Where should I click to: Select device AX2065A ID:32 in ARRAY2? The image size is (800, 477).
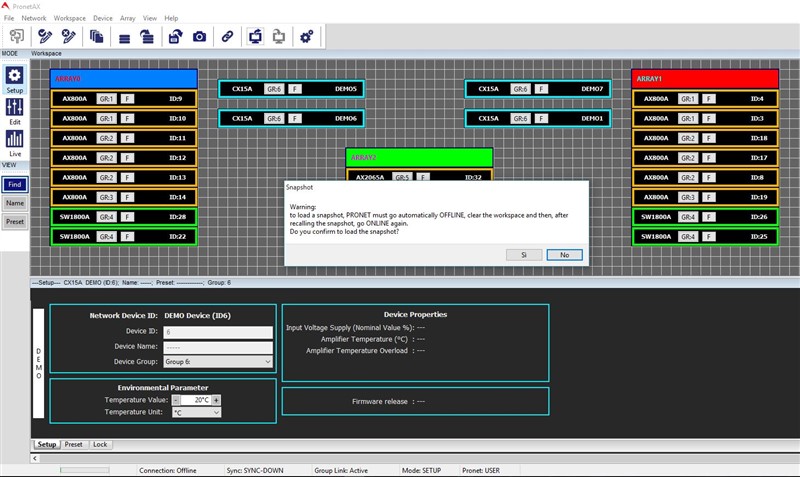[x=419, y=175]
